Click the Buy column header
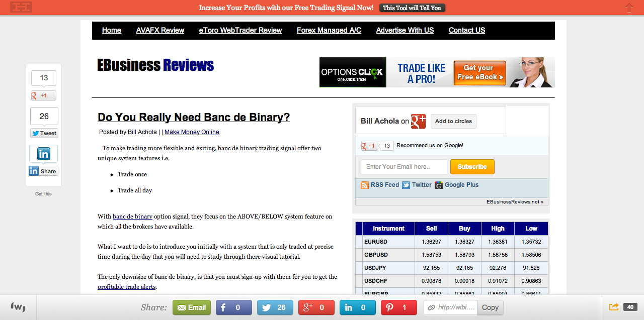The width and height of the screenshot is (644, 320). pyautogui.click(x=465, y=229)
